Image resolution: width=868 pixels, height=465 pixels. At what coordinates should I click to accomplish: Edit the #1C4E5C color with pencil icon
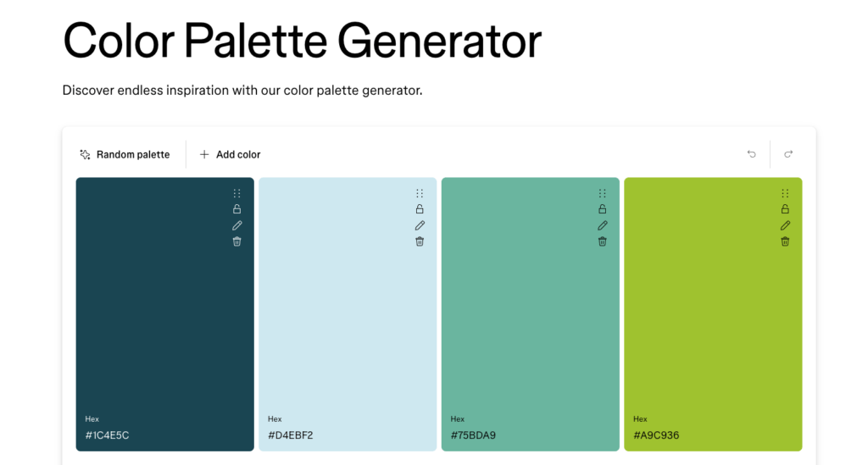237,225
